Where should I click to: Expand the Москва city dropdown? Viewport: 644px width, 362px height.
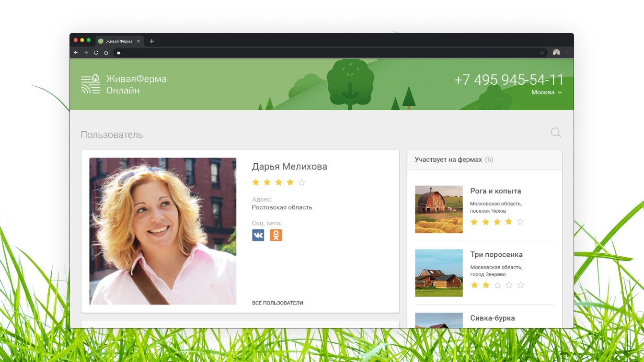click(x=547, y=92)
